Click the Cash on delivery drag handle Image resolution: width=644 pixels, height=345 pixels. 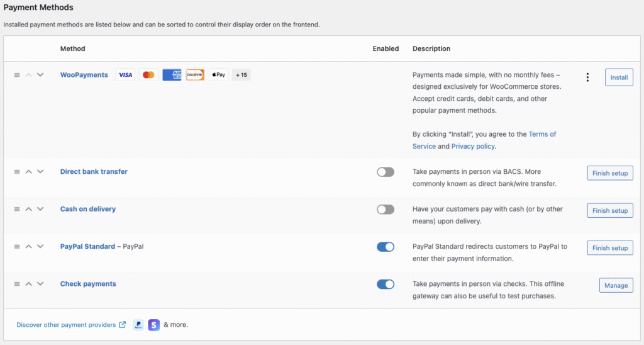point(17,209)
